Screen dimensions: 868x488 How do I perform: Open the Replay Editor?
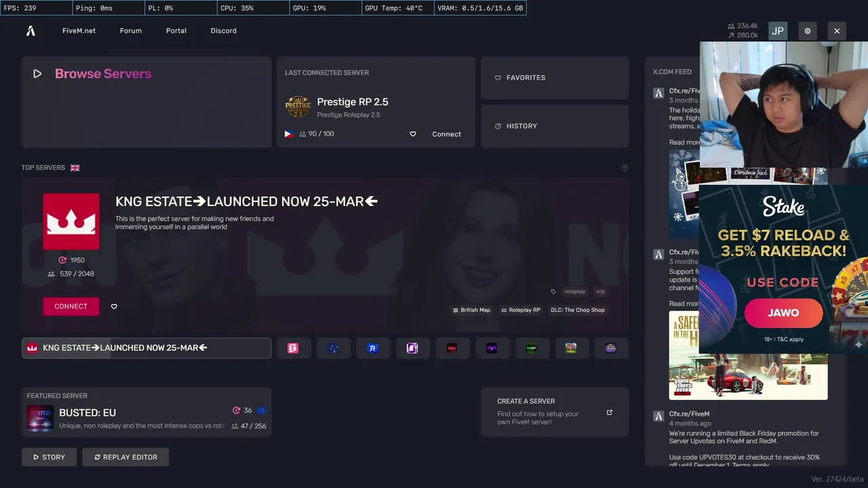pyautogui.click(x=125, y=457)
